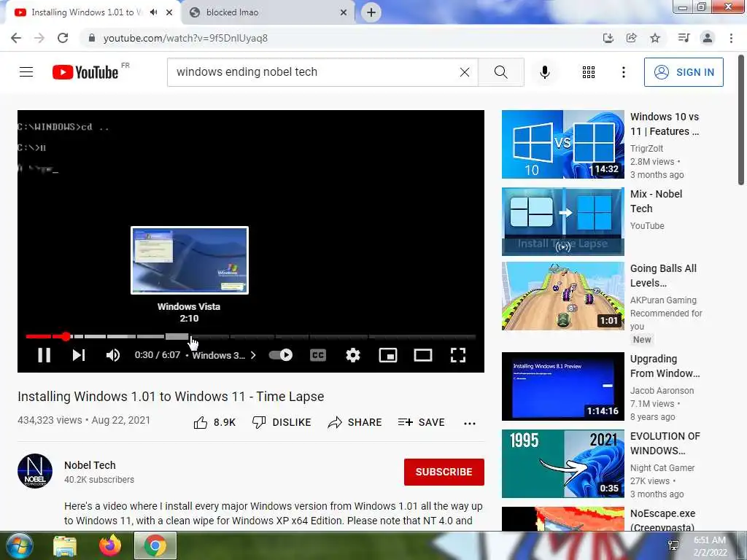Run the search with magnifier button
Image resolution: width=747 pixels, height=560 pixels.
click(500, 72)
